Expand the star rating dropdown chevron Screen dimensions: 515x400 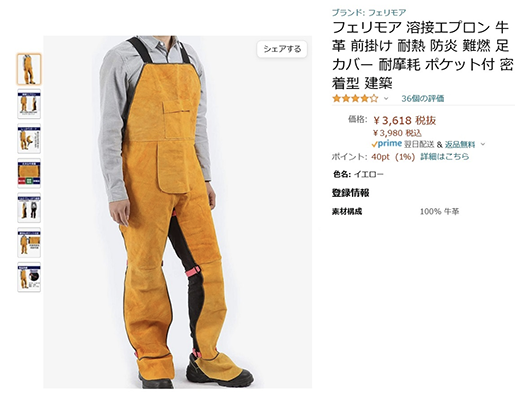tap(386, 98)
